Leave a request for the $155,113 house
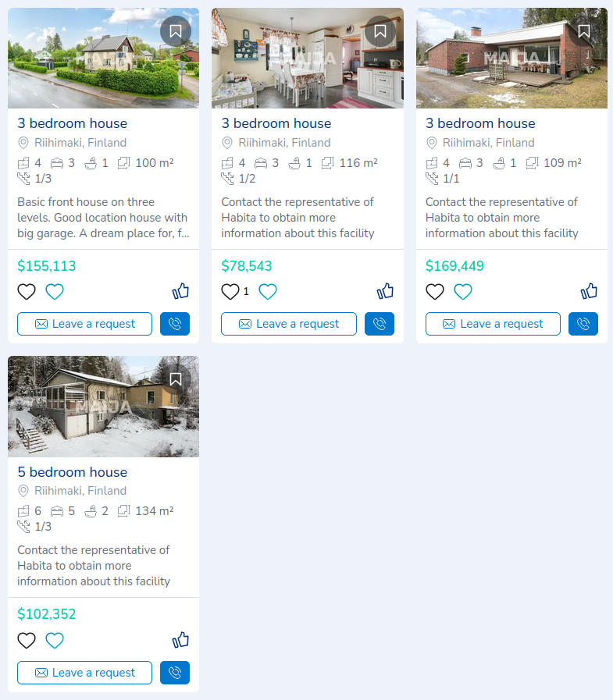This screenshot has width=613, height=700. (85, 324)
